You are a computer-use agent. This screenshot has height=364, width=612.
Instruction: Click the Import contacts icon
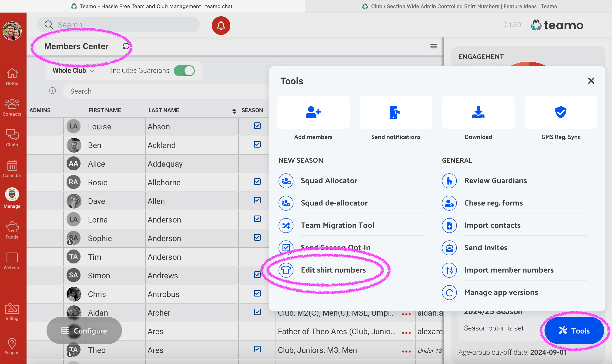coord(449,226)
